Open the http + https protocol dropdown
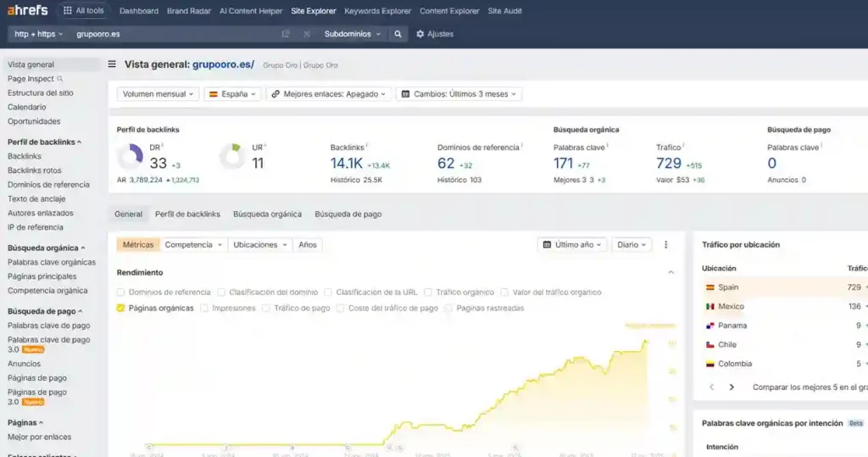The image size is (868, 457). 38,34
